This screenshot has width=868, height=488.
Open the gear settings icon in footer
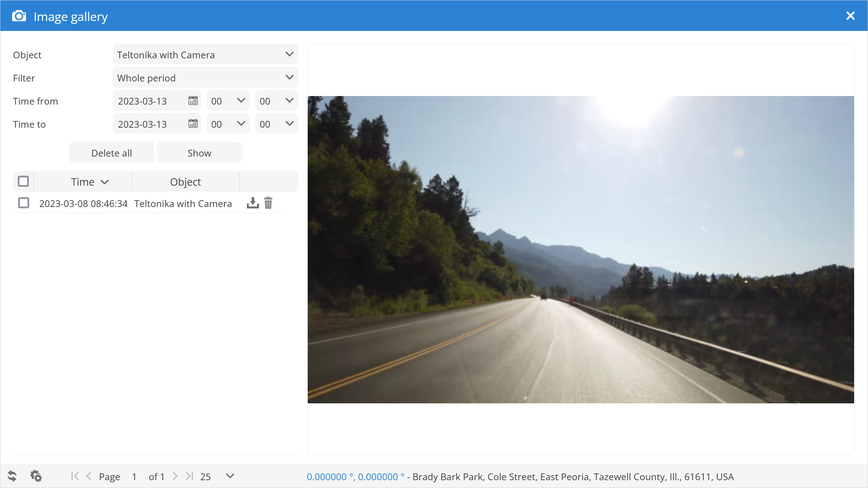pyautogui.click(x=36, y=476)
